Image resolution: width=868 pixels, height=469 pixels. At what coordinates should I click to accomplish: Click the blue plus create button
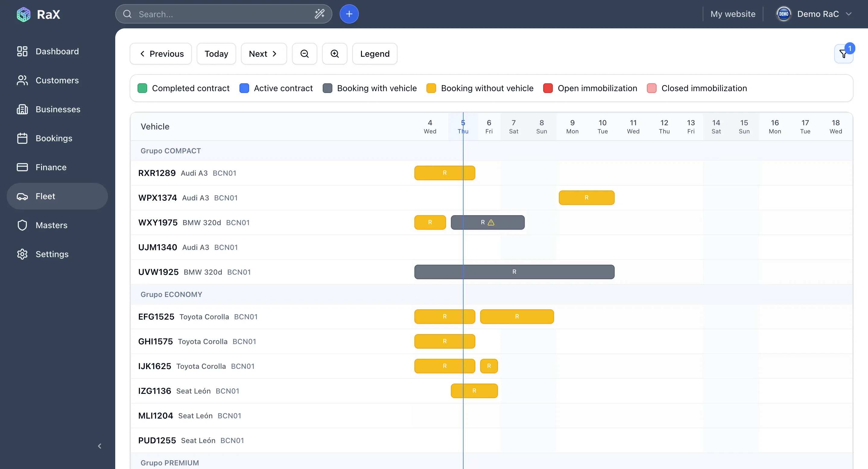click(349, 14)
